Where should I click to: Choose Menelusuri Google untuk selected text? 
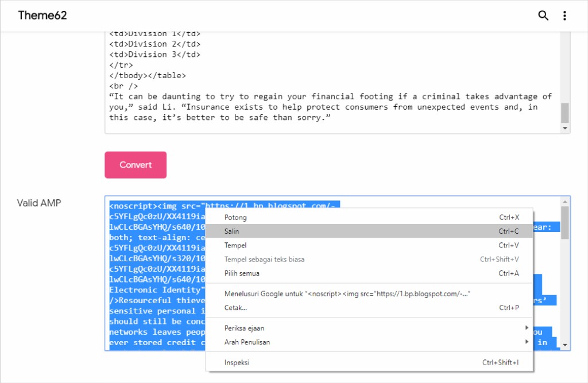(x=369, y=294)
